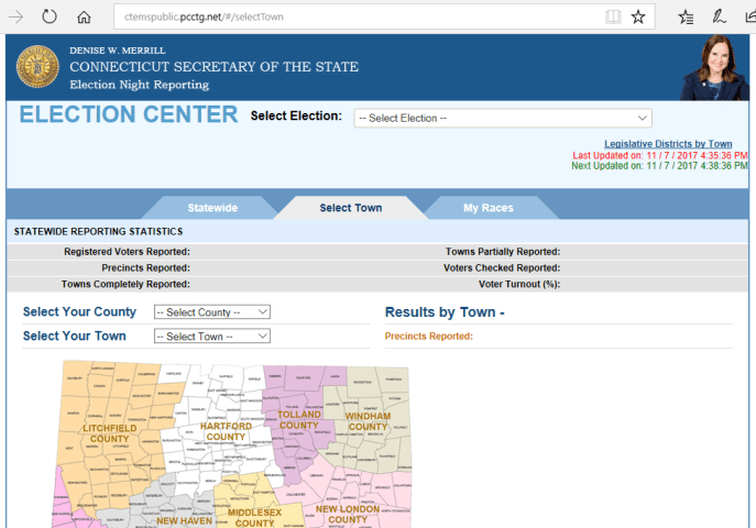This screenshot has height=528, width=756.
Task: Switch to the Select Town tab
Action: tap(351, 208)
